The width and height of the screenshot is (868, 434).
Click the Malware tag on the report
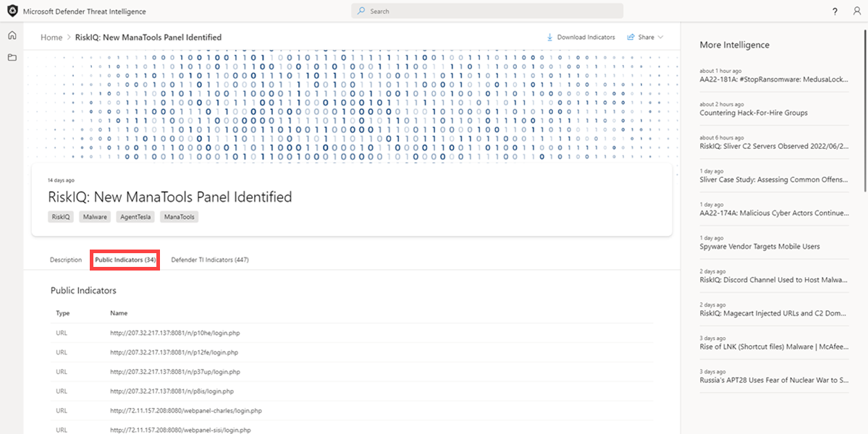point(94,216)
